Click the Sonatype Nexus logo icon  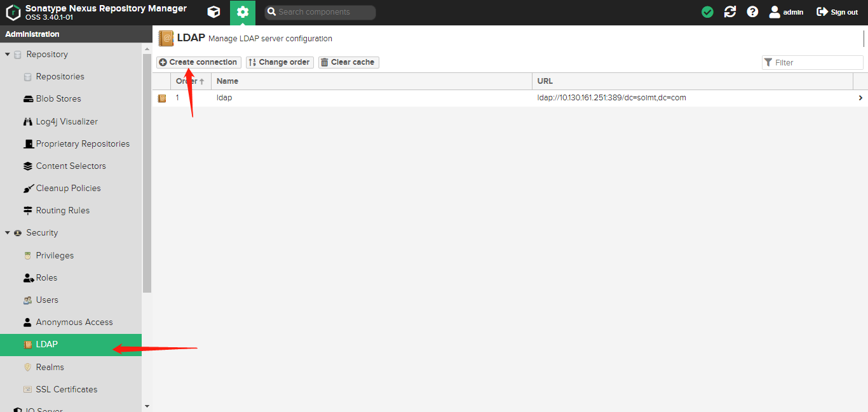(x=13, y=12)
